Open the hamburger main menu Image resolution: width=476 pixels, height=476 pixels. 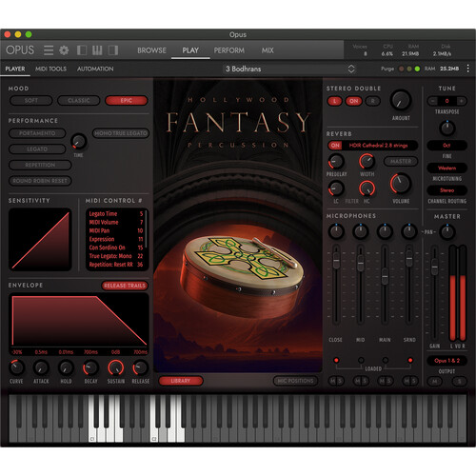point(49,50)
